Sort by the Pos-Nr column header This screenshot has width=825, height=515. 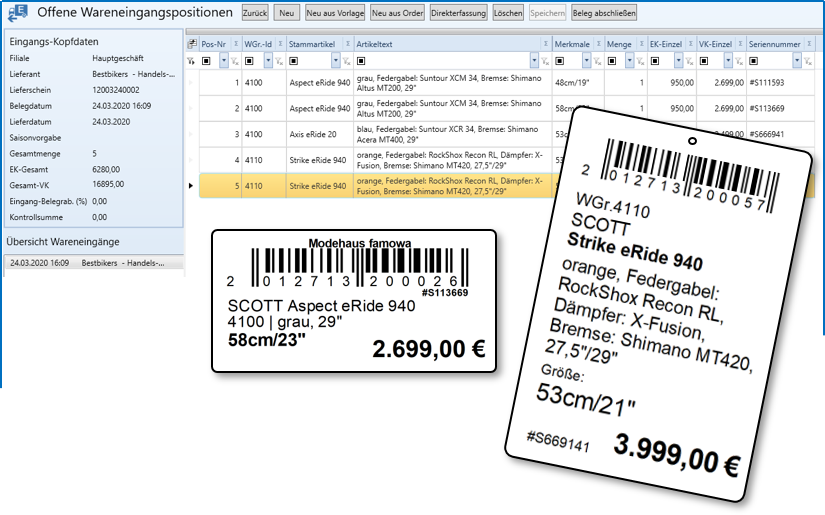click(214, 44)
